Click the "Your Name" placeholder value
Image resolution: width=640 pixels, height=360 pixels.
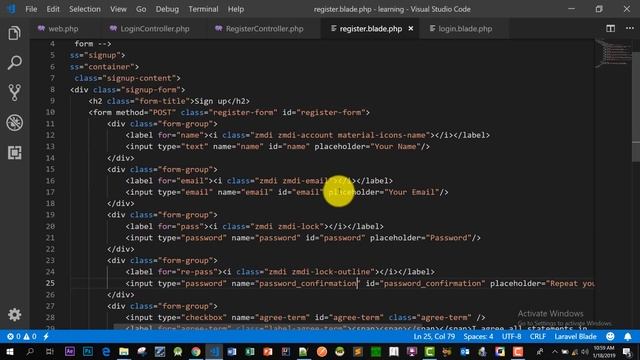[395, 147]
